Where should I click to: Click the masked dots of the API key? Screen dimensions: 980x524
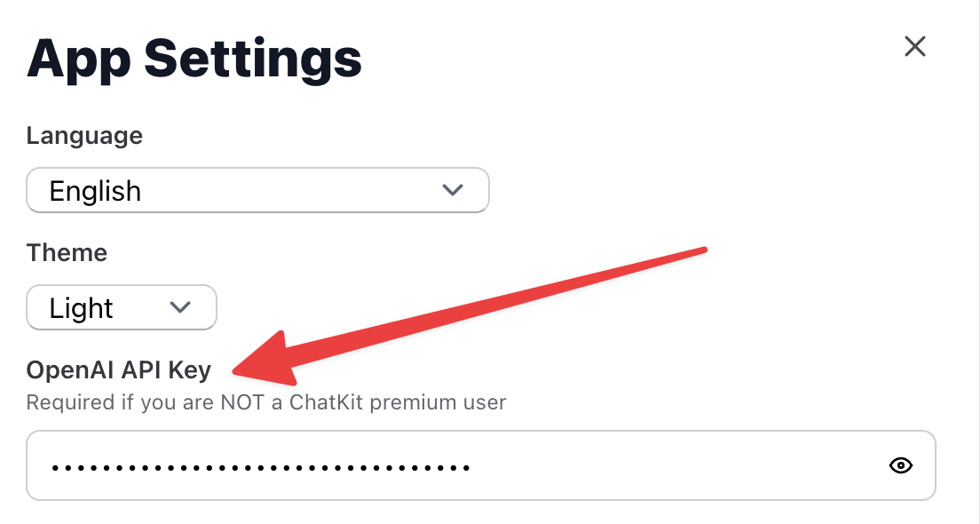point(261,467)
